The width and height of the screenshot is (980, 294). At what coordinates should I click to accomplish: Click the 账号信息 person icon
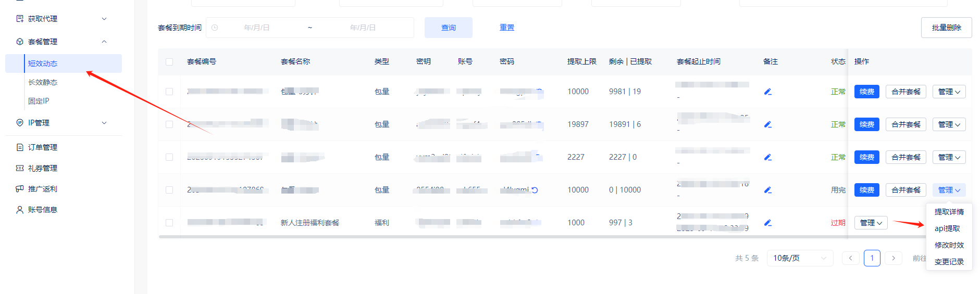point(20,210)
